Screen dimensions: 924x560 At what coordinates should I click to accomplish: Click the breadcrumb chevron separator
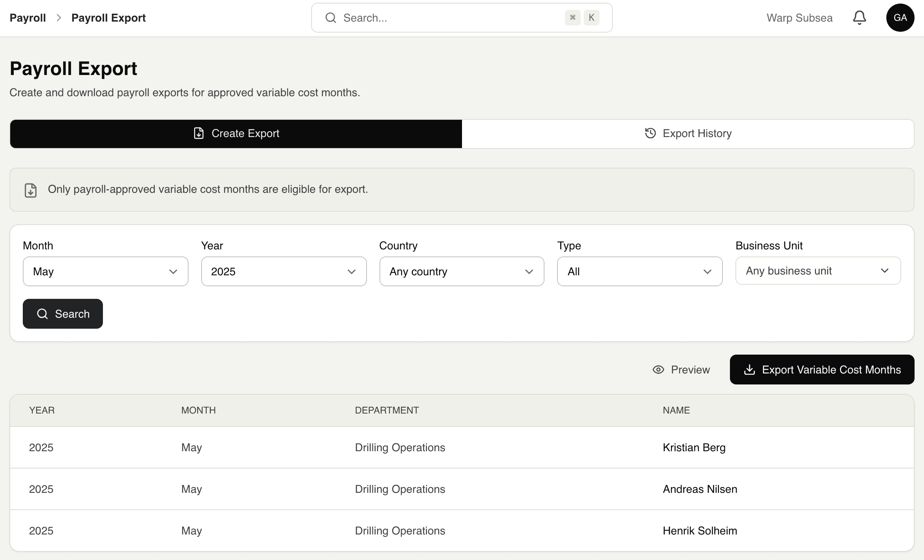tap(59, 18)
